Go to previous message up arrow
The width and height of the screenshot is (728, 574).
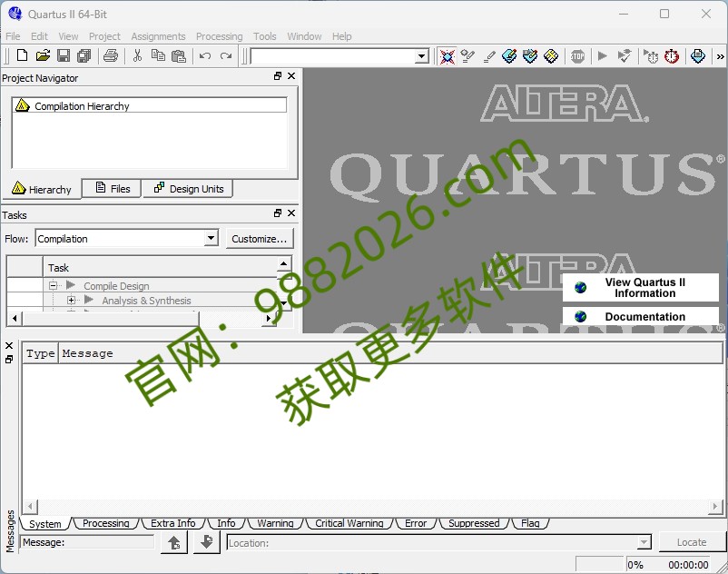coord(174,542)
